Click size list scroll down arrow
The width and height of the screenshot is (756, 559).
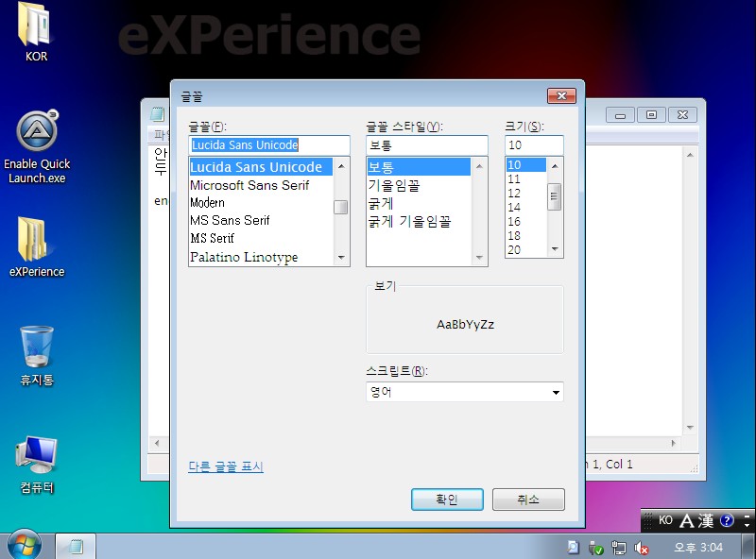pos(555,249)
